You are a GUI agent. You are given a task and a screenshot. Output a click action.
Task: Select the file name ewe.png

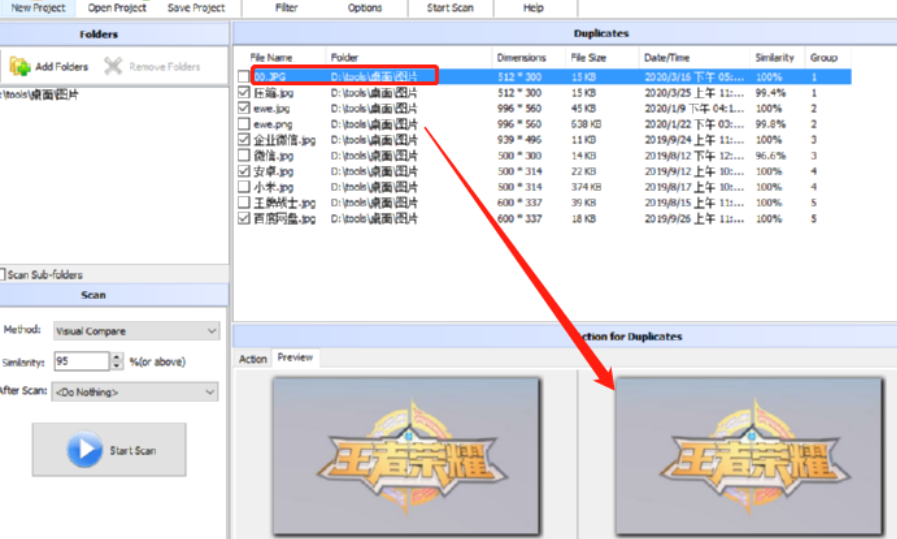coord(273,124)
